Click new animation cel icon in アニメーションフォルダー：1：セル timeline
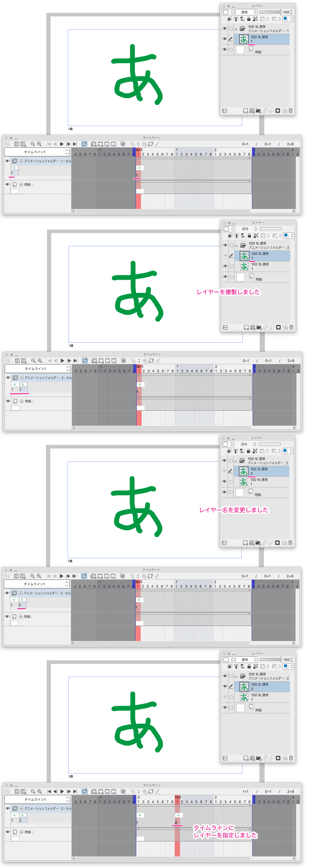The width and height of the screenshot is (309, 868). pyautogui.click(x=100, y=144)
